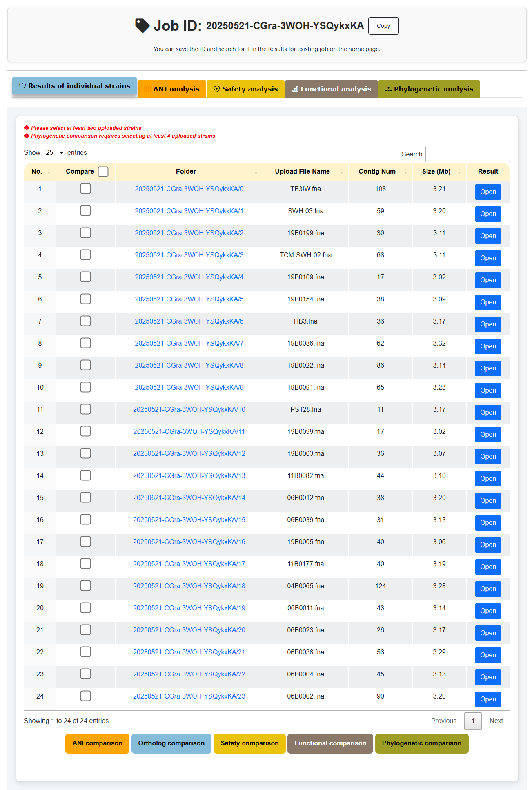Screen dimensions: 532x790
Task: Switch to the ANI analysis tab
Action: [172, 89]
